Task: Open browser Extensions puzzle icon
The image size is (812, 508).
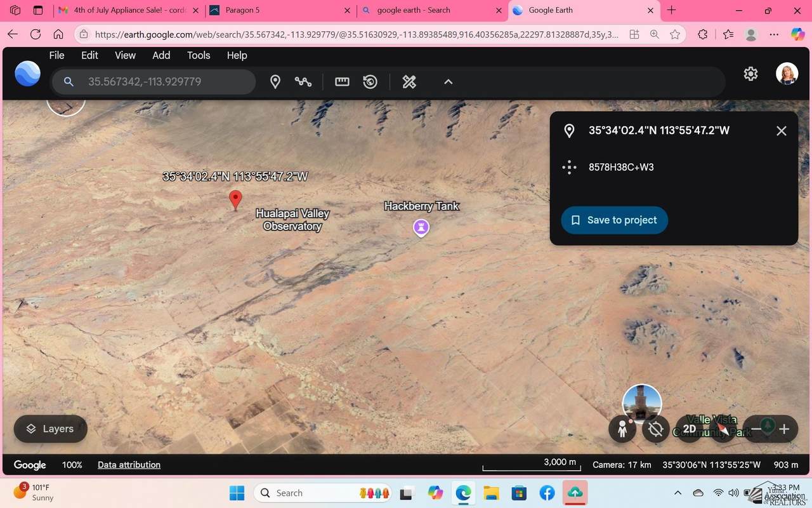Action: 702,35
